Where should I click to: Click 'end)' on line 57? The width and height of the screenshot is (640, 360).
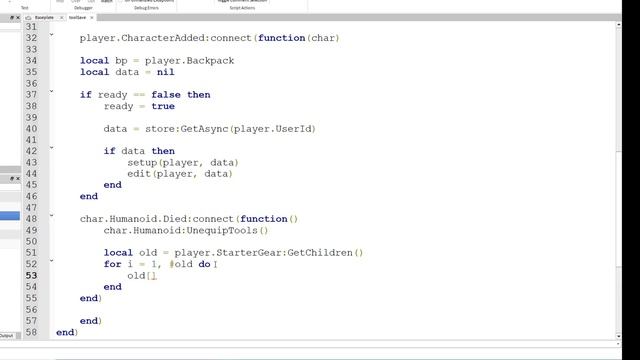coord(91,321)
